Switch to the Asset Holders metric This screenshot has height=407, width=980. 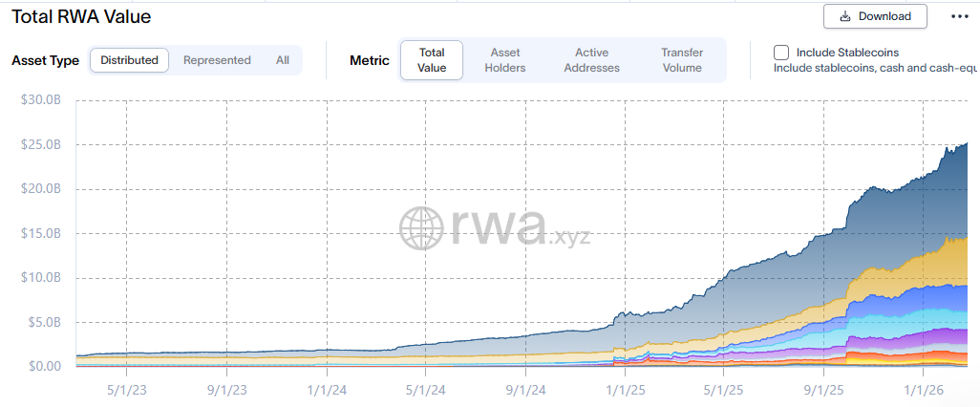[504, 60]
